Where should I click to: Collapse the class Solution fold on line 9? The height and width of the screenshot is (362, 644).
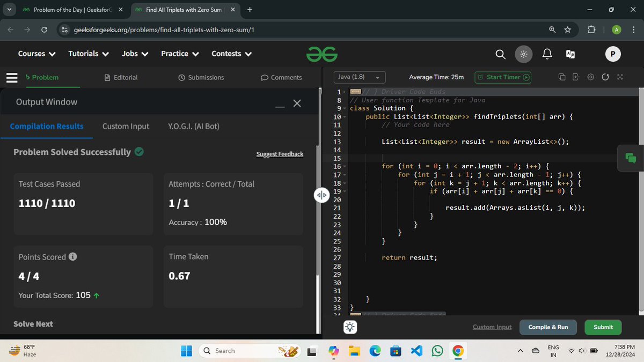pos(345,108)
